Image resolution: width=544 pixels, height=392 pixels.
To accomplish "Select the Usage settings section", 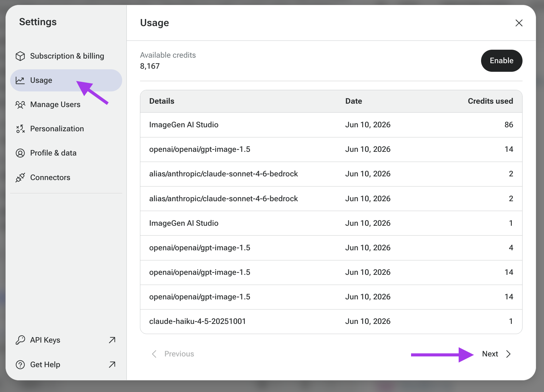I will (x=66, y=80).
